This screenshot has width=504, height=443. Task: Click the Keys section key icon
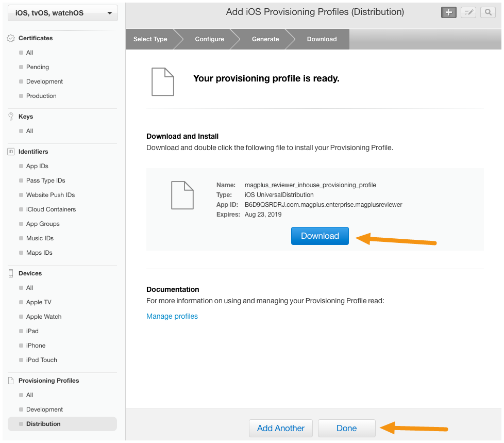11,117
